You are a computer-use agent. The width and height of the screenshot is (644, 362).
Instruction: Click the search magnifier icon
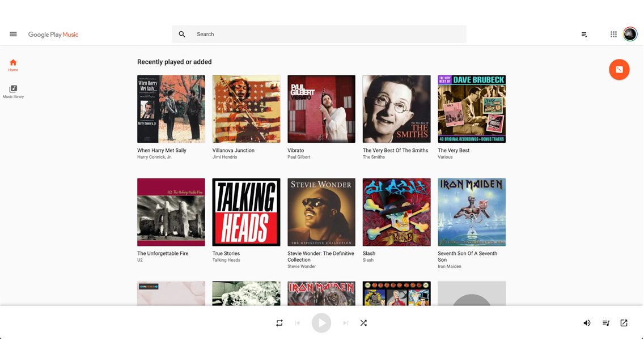tap(182, 34)
